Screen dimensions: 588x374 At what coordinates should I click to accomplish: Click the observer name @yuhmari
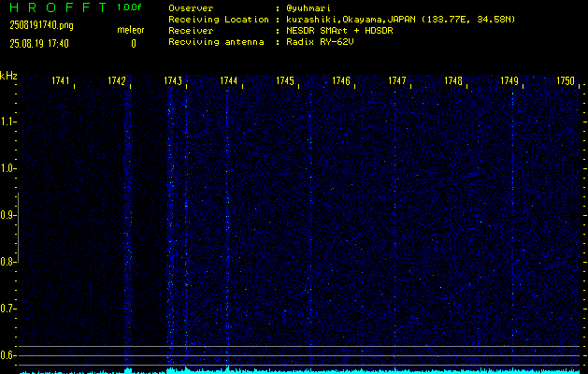pyautogui.click(x=308, y=8)
